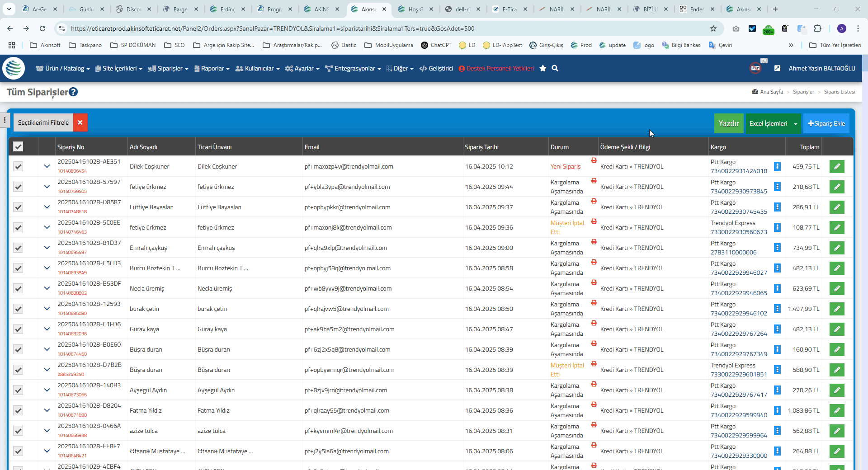The width and height of the screenshot is (868, 470).
Task: Expand row details for Necla üremiş order
Action: (x=47, y=288)
